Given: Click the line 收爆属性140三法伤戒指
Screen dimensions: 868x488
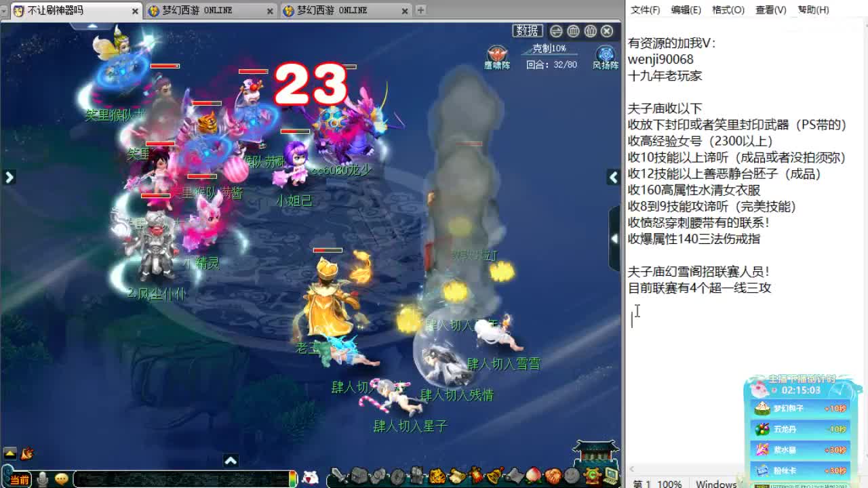Looking at the screenshot, I should pos(694,239).
